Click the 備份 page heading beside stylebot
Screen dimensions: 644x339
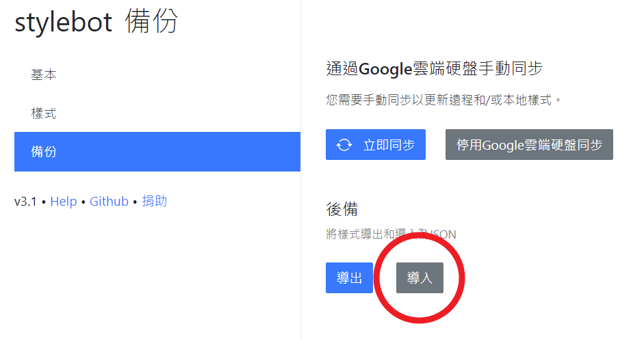(151, 23)
